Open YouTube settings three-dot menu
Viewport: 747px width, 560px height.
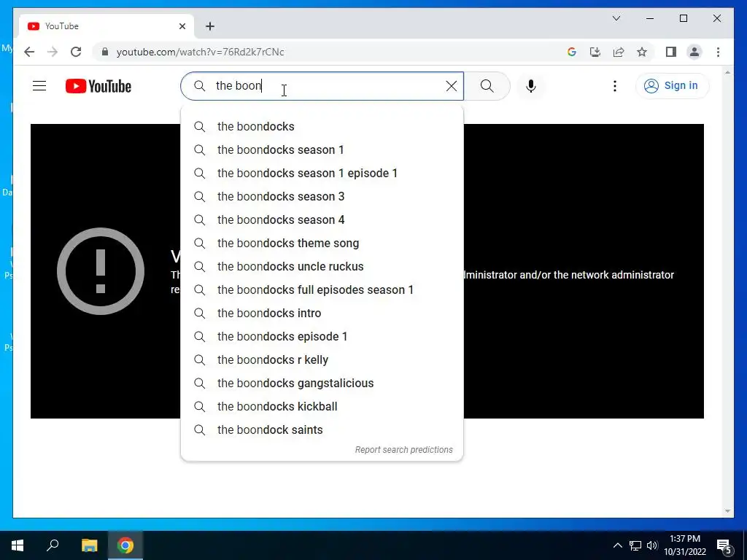click(614, 86)
